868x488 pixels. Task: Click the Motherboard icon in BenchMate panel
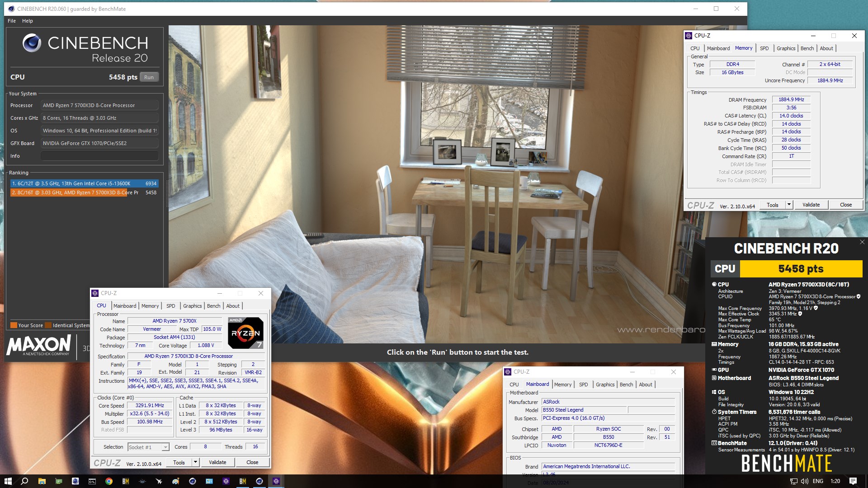pyautogui.click(x=714, y=378)
